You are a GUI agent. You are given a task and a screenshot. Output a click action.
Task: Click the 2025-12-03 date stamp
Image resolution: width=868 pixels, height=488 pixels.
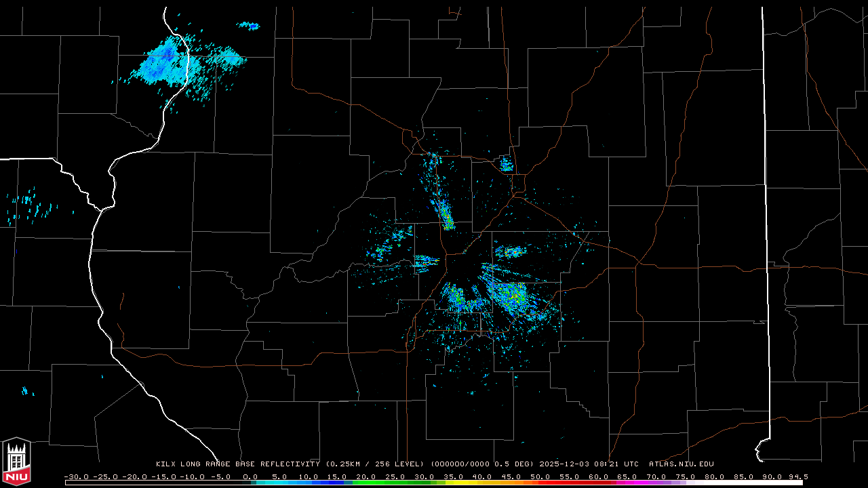[565, 464]
